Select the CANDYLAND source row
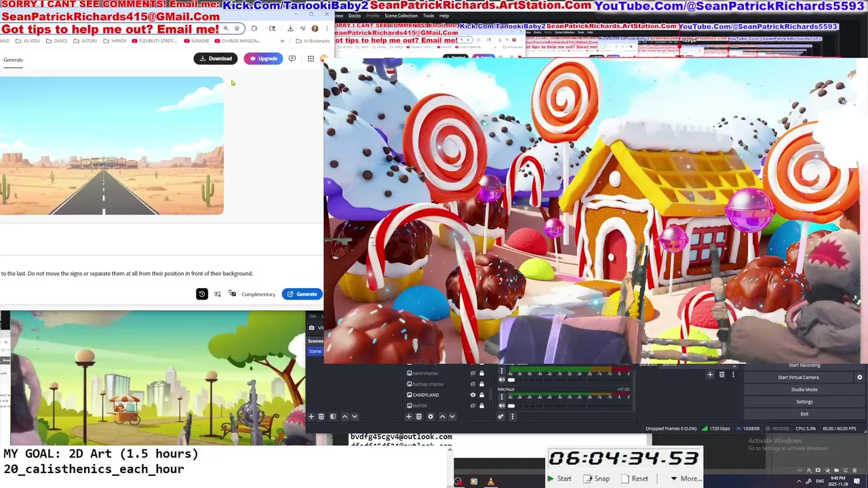This screenshot has width=868, height=488. click(446, 394)
